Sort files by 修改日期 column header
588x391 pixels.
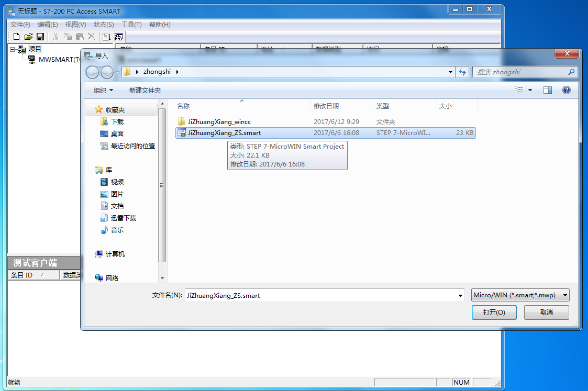pos(326,106)
